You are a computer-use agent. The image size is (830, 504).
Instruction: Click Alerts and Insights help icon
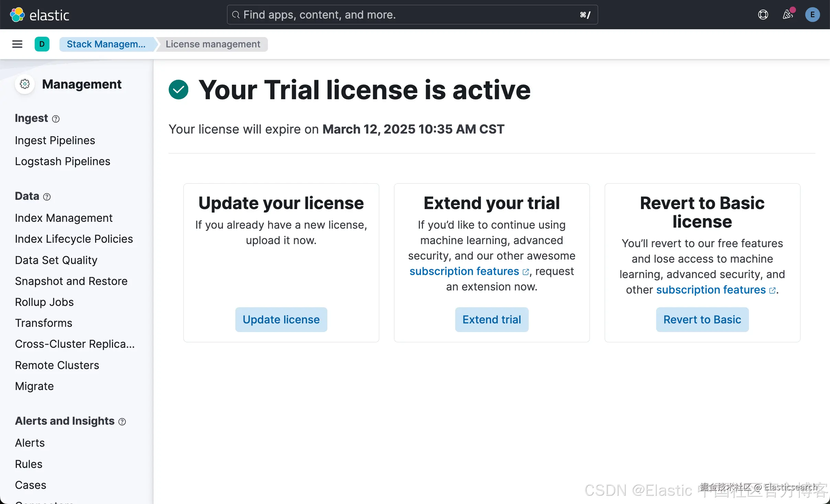[122, 422]
